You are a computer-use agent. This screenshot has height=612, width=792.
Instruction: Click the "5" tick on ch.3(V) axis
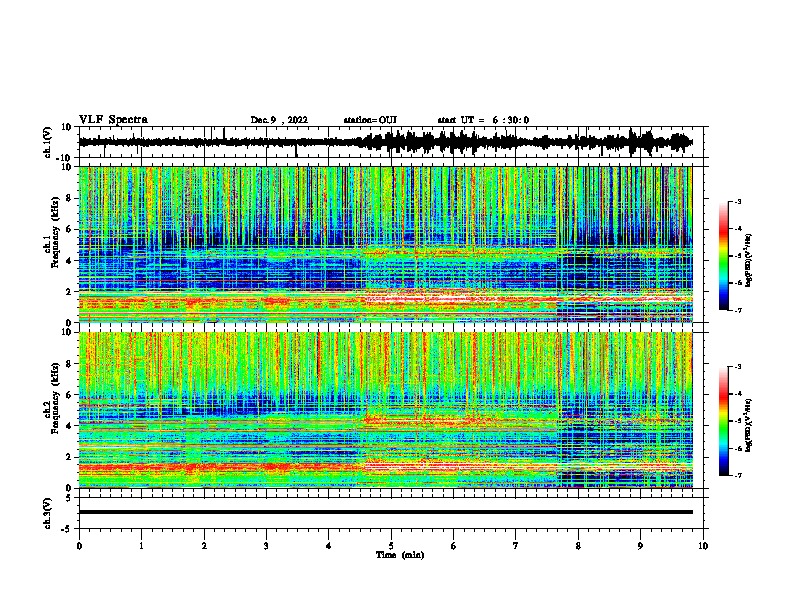70,497
